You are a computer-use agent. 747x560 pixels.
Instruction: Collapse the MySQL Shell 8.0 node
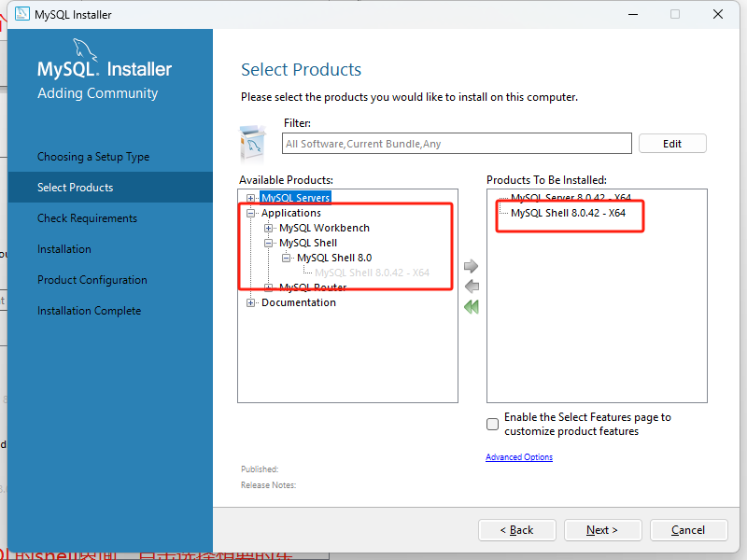coord(287,258)
